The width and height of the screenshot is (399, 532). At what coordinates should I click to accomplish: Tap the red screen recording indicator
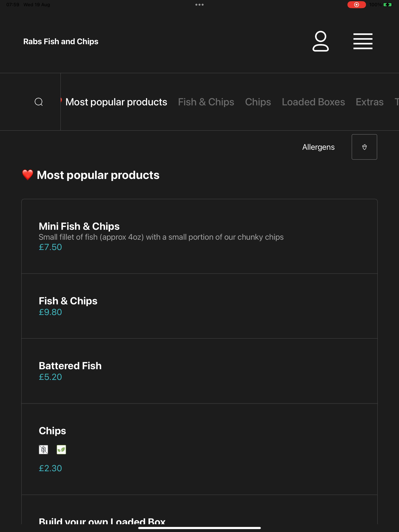pyautogui.click(x=356, y=4)
